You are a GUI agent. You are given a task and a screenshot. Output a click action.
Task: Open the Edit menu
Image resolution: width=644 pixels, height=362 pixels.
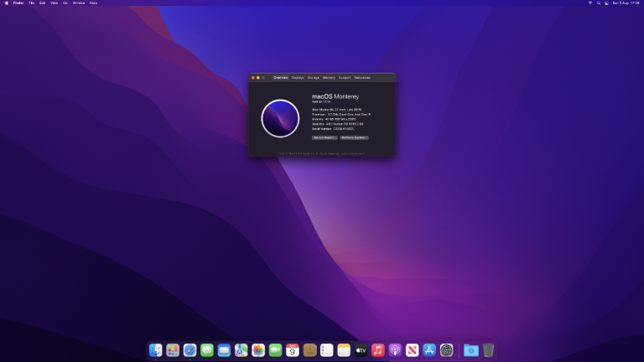(42, 3)
